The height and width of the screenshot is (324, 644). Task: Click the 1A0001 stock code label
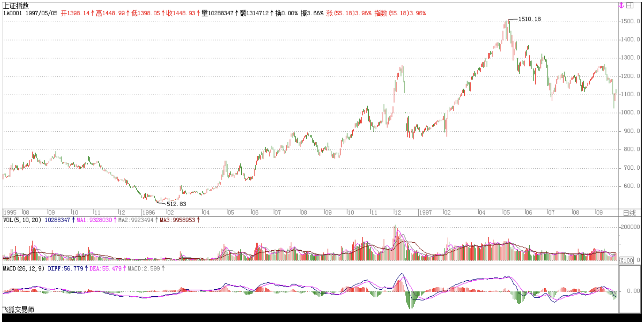(12, 13)
